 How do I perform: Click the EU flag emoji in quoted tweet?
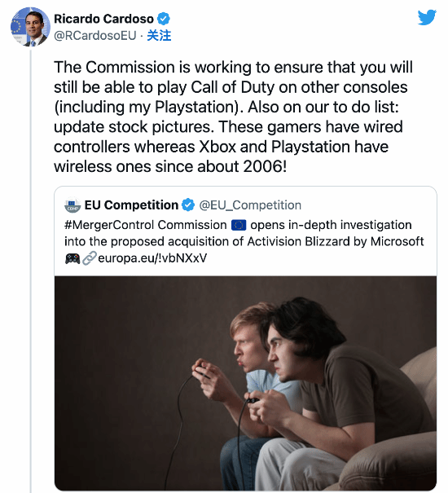click(x=239, y=226)
